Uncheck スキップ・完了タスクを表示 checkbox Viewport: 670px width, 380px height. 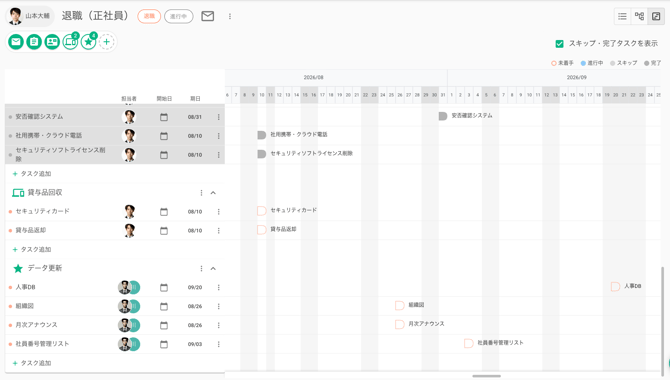coord(559,44)
